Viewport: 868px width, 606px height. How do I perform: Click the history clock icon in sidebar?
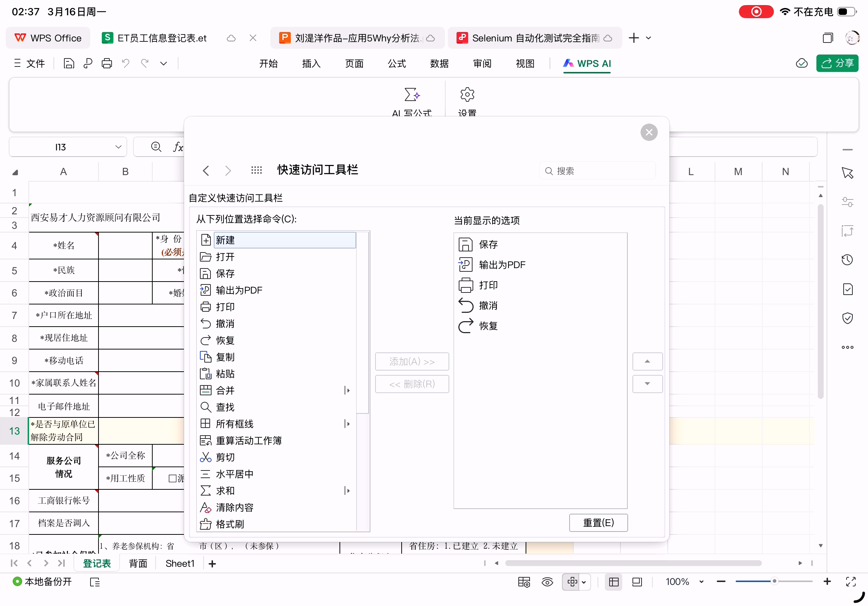[x=847, y=260]
